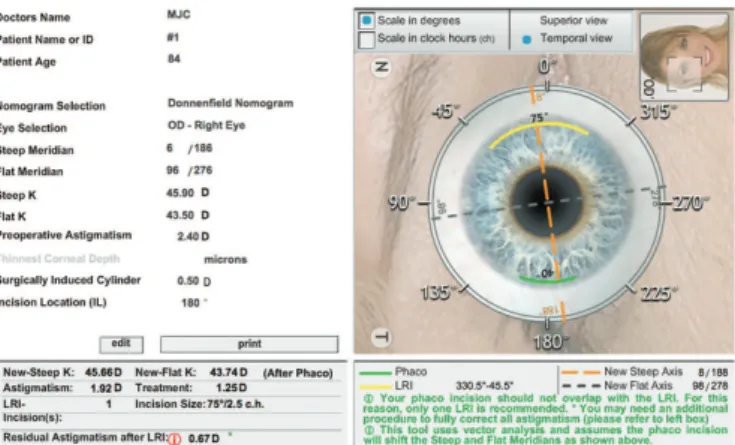This screenshot has height=445, width=735.
Task: Click the residual astigmatism value 0.67 D
Action: click(204, 438)
